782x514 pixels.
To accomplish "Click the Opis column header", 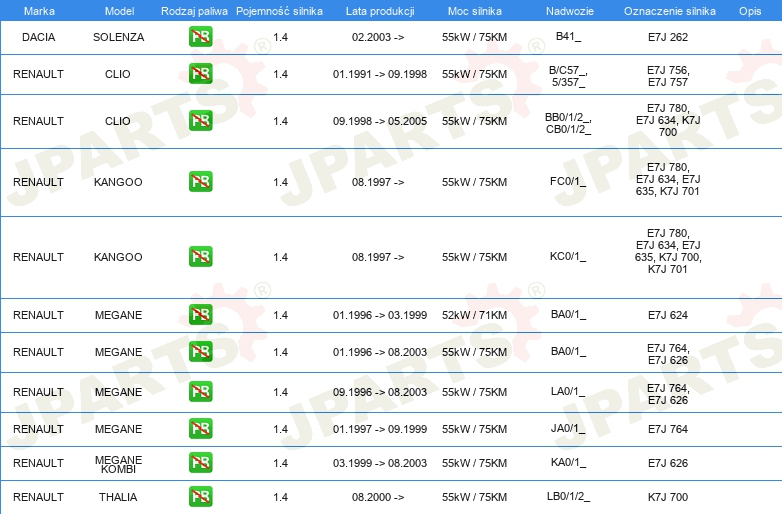I will point(749,10).
